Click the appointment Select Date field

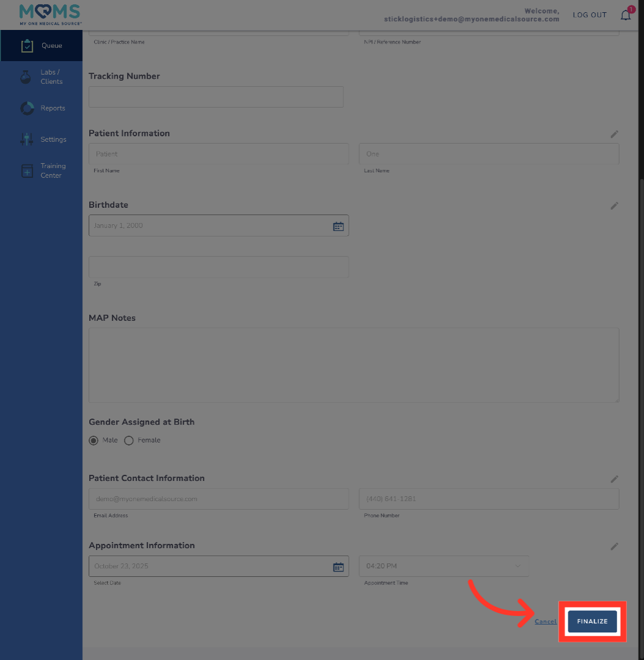pyautogui.click(x=219, y=566)
